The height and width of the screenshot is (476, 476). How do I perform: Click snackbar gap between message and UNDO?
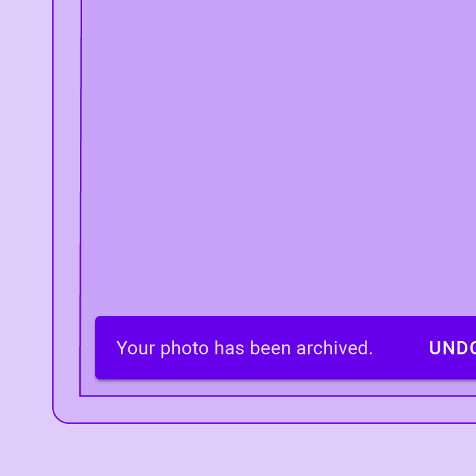point(401,348)
